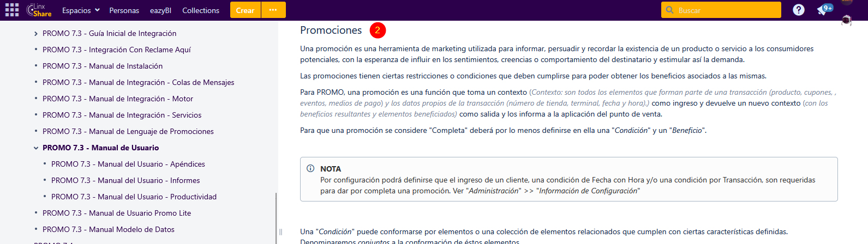Click the Linx Share logo

[x=39, y=10]
